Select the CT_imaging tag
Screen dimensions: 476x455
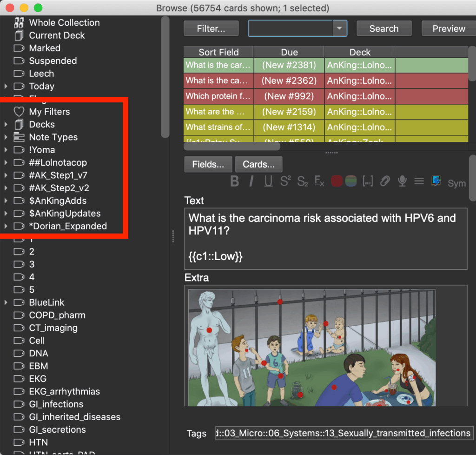(53, 328)
